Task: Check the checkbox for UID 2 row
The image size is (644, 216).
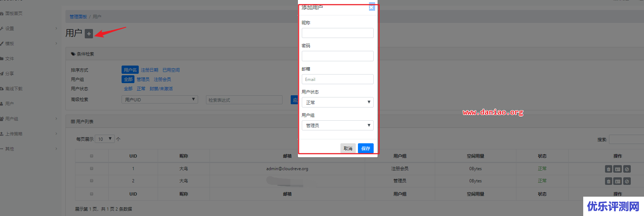Action: 92,181
